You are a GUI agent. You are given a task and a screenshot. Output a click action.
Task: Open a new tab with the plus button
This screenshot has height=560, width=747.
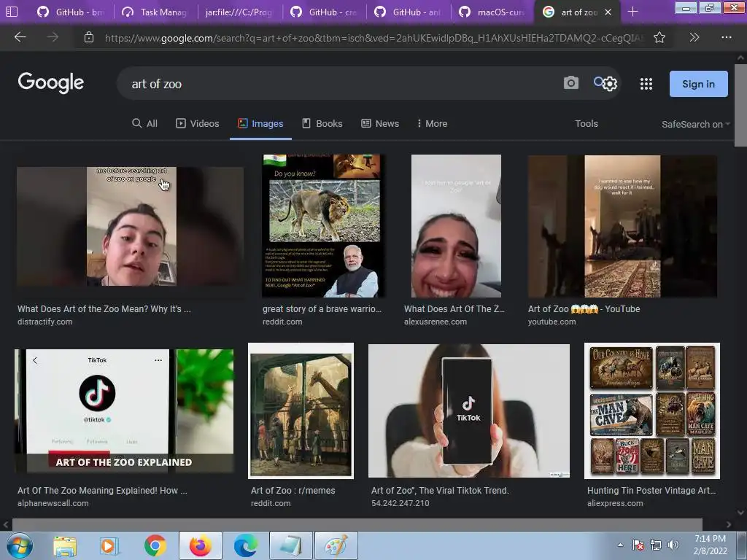tap(632, 12)
